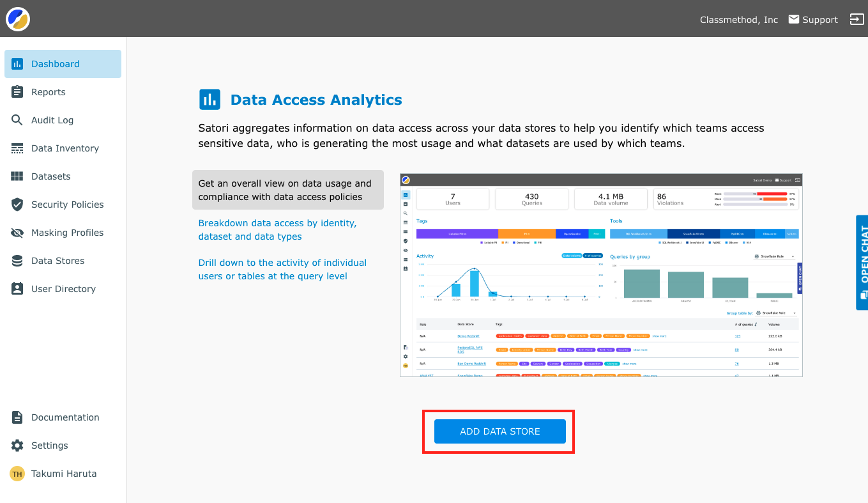Open Documentation in the sidebar
This screenshot has width=868, height=503.
coord(65,417)
